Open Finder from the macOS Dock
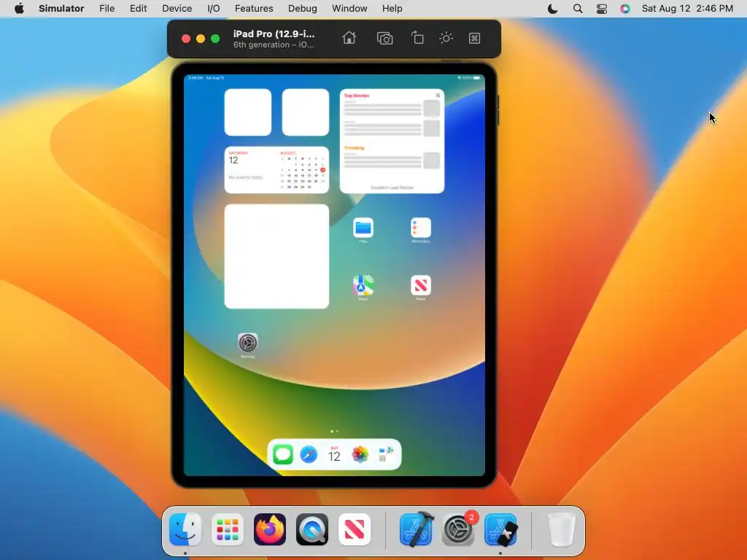The height and width of the screenshot is (560, 747). pos(185,529)
